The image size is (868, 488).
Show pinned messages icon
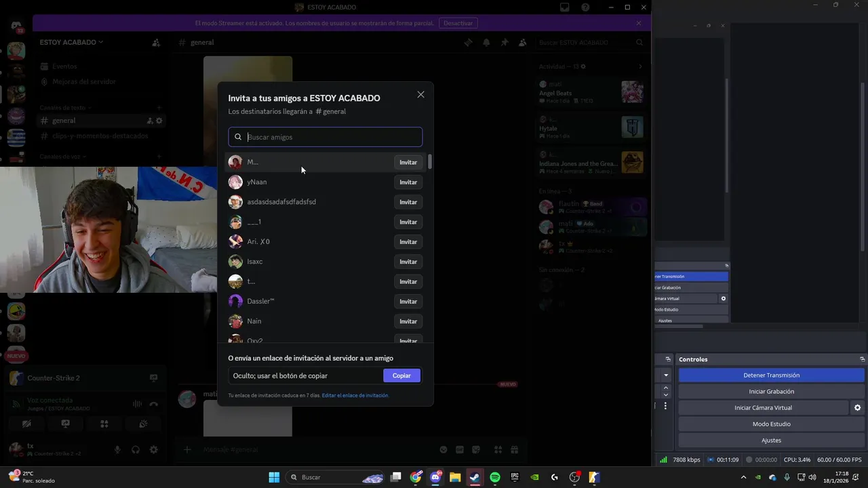(505, 42)
